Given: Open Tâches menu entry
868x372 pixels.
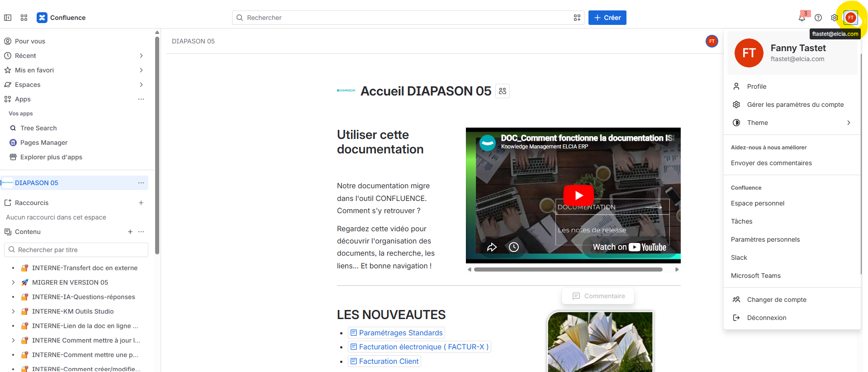Looking at the screenshot, I should click(x=792, y=221).
